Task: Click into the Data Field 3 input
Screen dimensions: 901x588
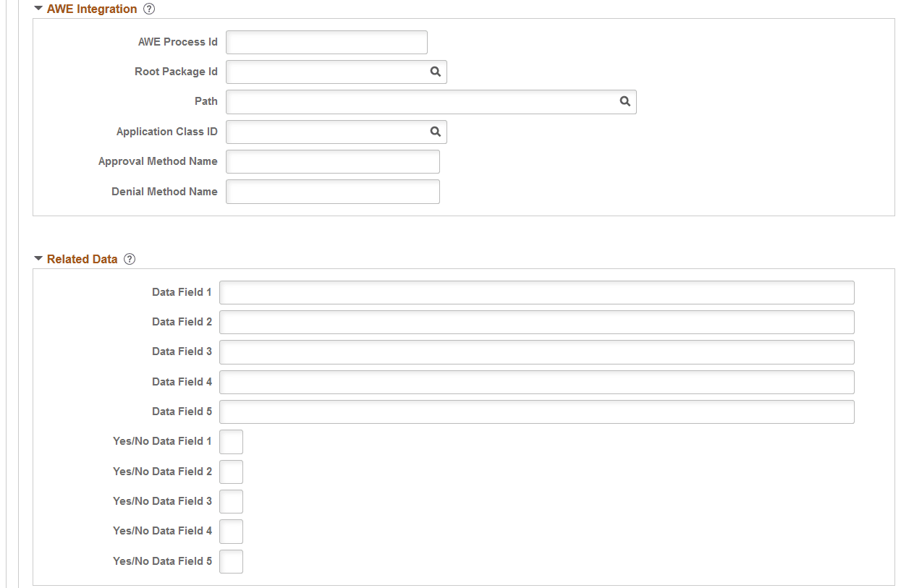Action: 537,351
